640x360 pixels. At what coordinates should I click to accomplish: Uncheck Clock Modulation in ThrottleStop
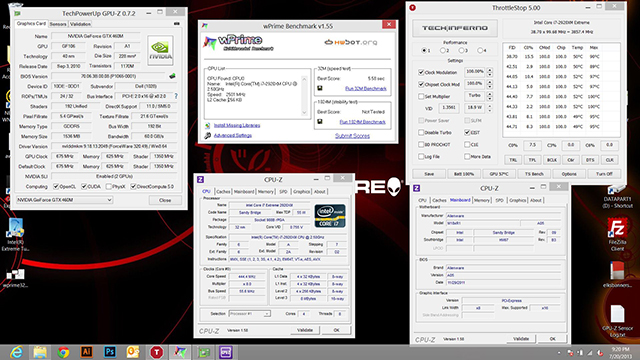coord(421,72)
